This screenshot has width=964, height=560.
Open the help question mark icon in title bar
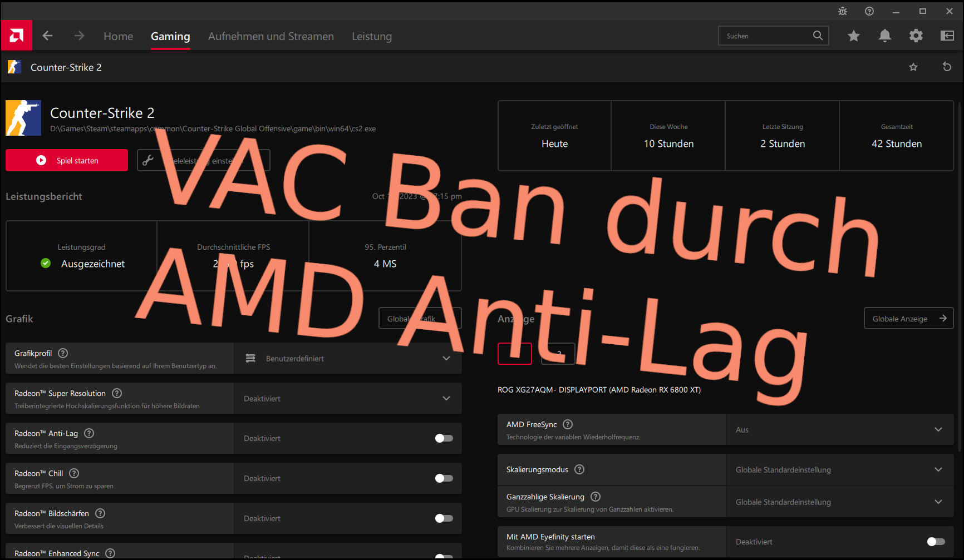(x=869, y=11)
